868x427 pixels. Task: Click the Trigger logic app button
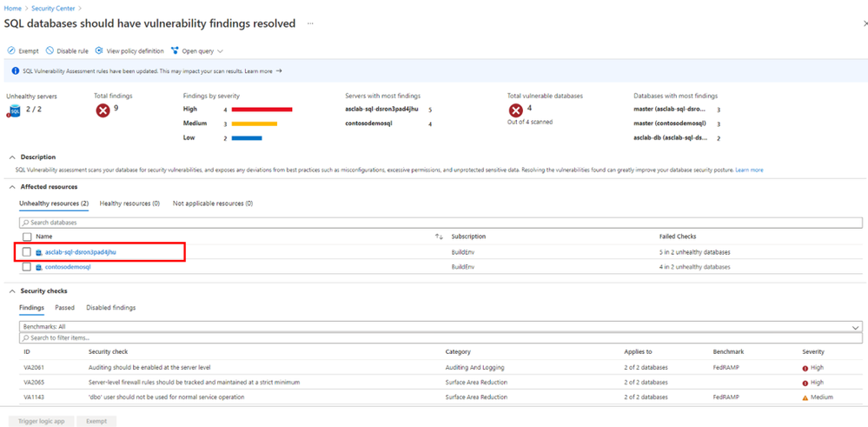pos(41,422)
